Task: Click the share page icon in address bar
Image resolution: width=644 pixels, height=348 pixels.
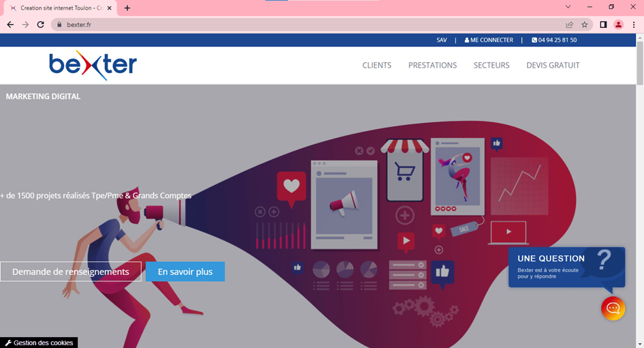Action: click(569, 25)
